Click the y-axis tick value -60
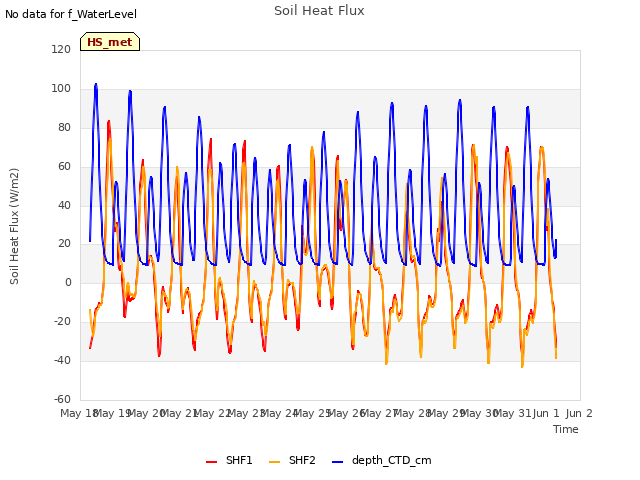 point(62,399)
